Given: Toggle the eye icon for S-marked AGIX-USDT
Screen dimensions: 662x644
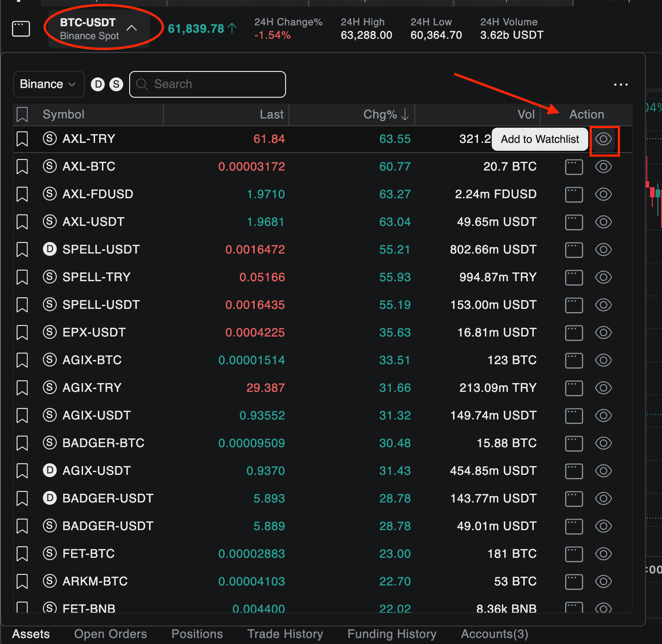Looking at the screenshot, I should [x=603, y=415].
